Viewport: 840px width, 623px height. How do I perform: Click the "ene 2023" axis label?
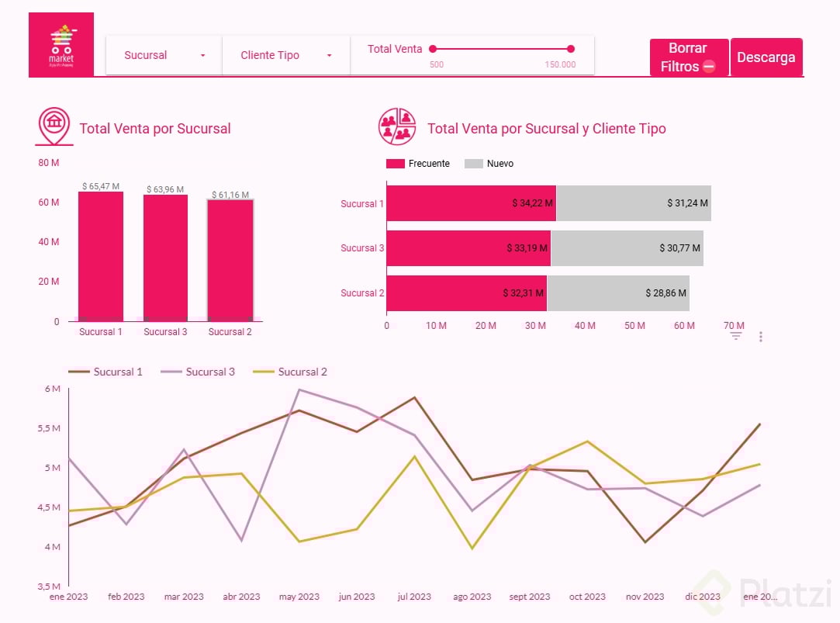[68, 597]
